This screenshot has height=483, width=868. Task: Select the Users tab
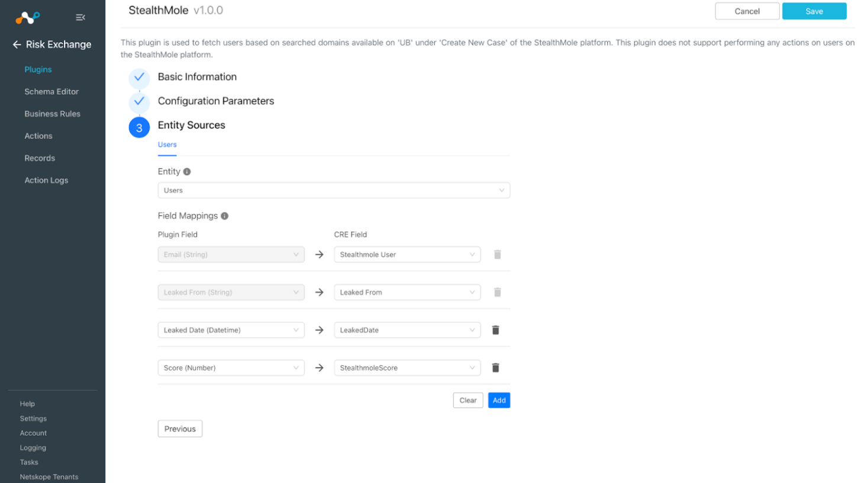point(167,145)
